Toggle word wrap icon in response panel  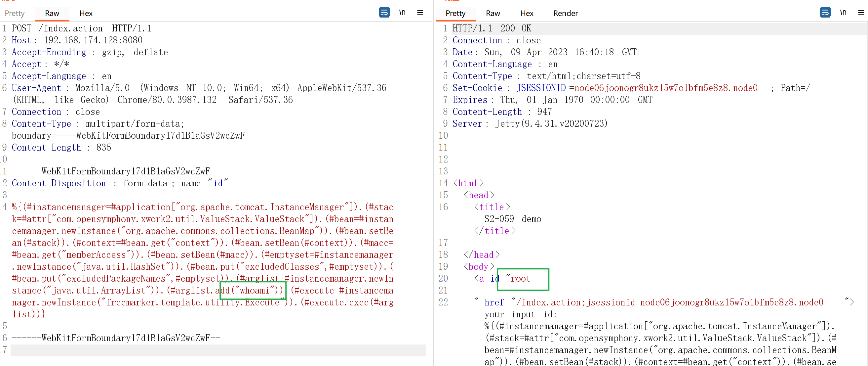coord(825,13)
